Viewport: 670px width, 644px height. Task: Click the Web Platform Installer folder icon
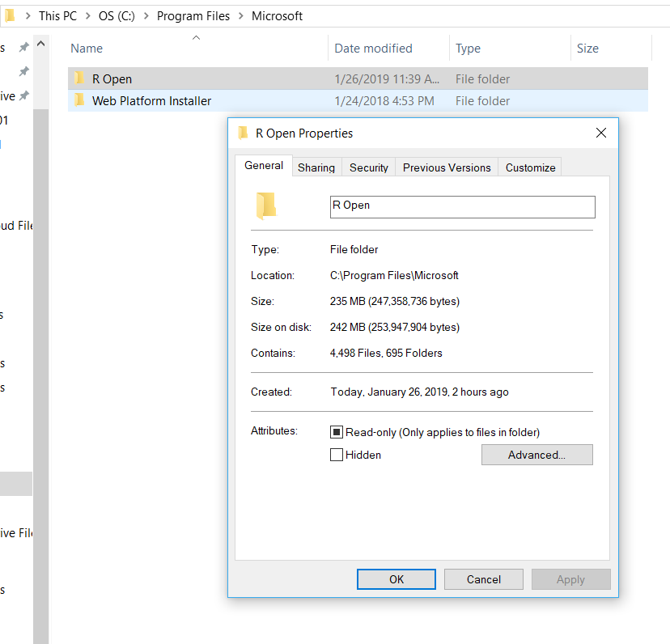pos(79,100)
